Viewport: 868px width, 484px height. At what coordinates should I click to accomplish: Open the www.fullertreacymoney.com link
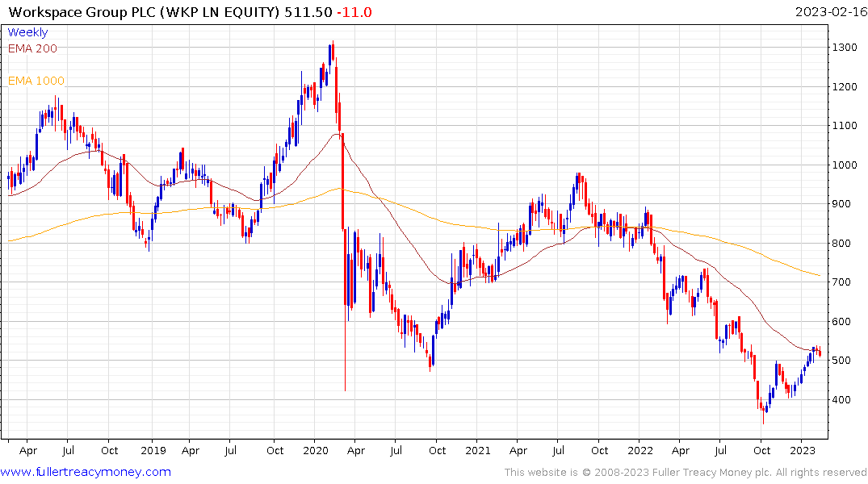click(x=86, y=472)
